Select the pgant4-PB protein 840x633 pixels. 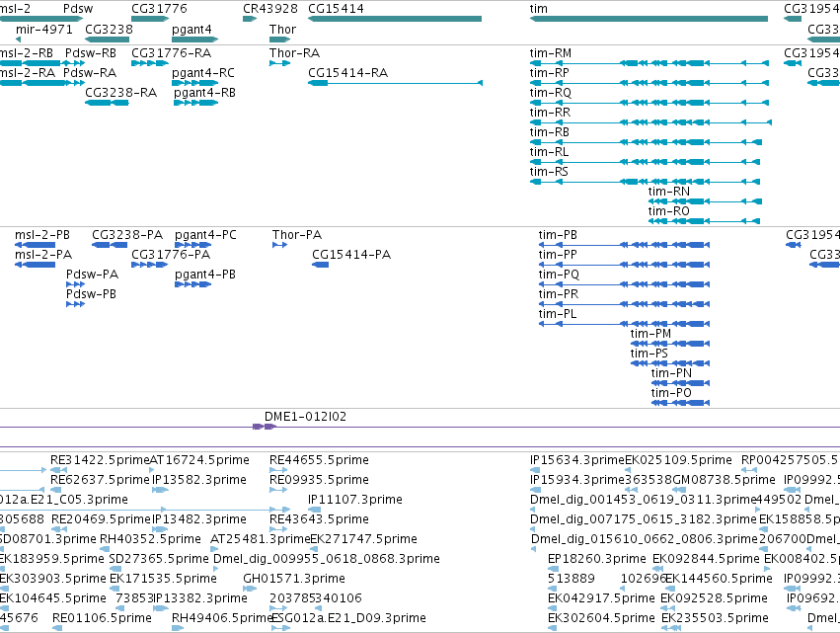coord(192,284)
